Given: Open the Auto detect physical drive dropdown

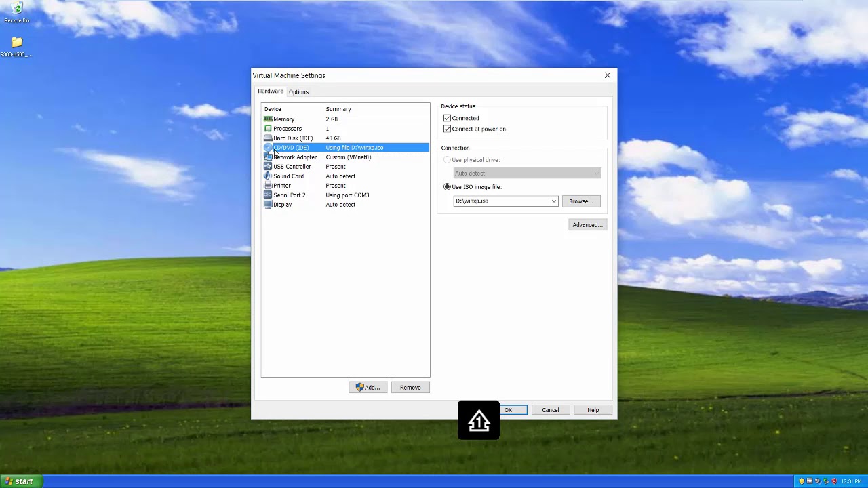Looking at the screenshot, I should point(527,174).
